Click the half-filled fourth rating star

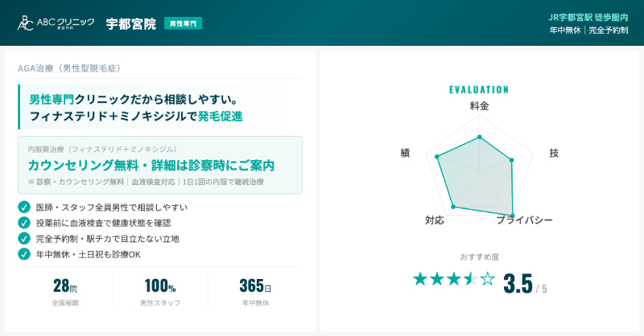[471, 279]
